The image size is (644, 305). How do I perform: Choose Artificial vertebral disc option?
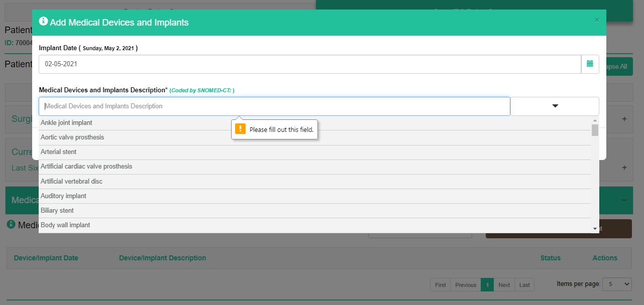[71, 182]
